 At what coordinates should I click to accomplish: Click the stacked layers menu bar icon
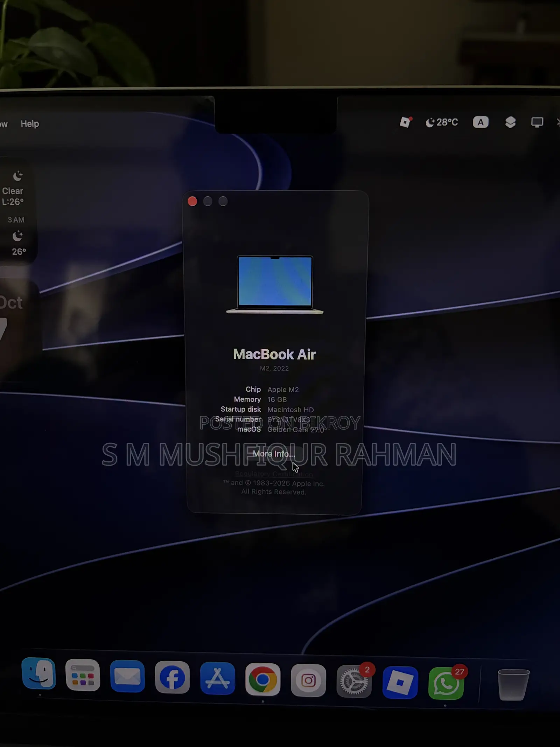click(510, 122)
